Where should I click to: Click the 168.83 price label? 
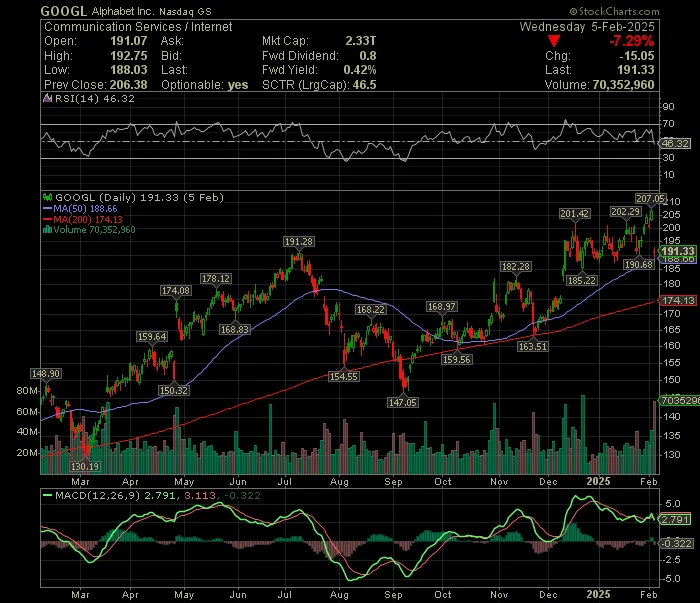[235, 330]
